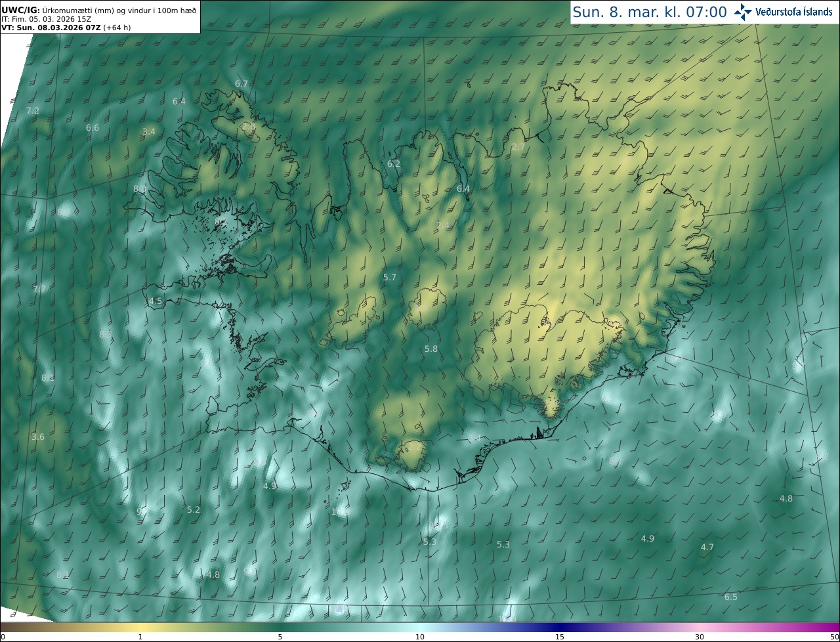
Task: Click the colorbar tick label 15
Action: (x=560, y=637)
